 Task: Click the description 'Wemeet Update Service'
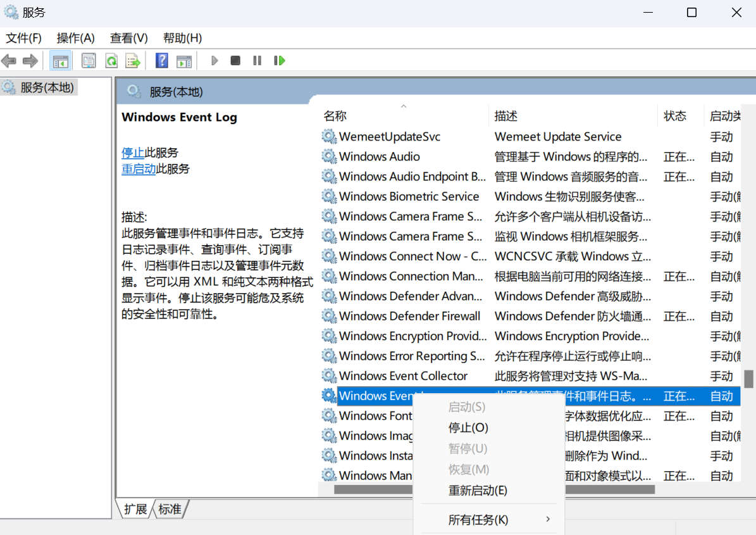click(x=558, y=137)
